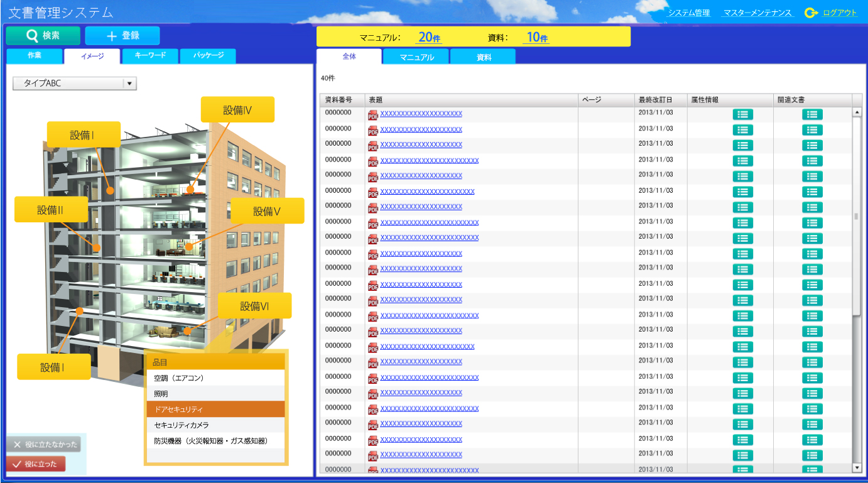This screenshot has width=868, height=483.
Task: Click 属性情報 list icon in second row
Action: tap(742, 130)
